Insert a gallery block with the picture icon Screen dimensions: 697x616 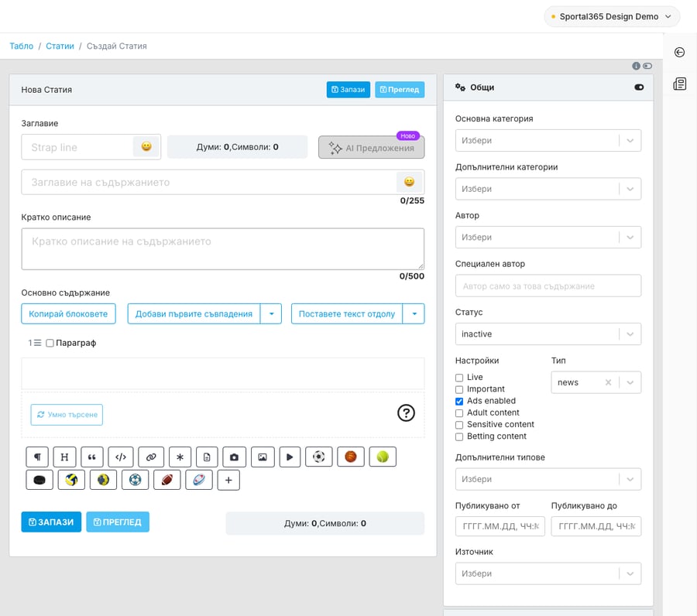tap(263, 457)
